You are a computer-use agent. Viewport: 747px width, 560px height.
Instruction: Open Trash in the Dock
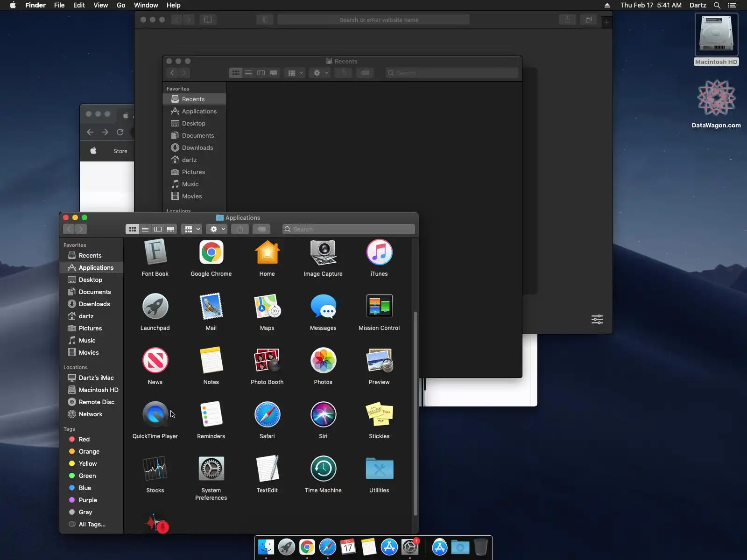point(480,547)
